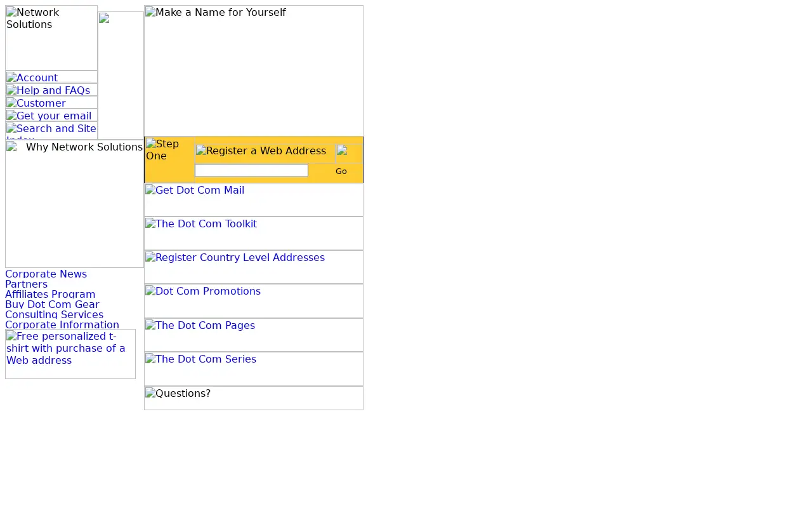Screen dimensions: 812x508
Task: Click the Register a Web Address image
Action: click(x=265, y=153)
